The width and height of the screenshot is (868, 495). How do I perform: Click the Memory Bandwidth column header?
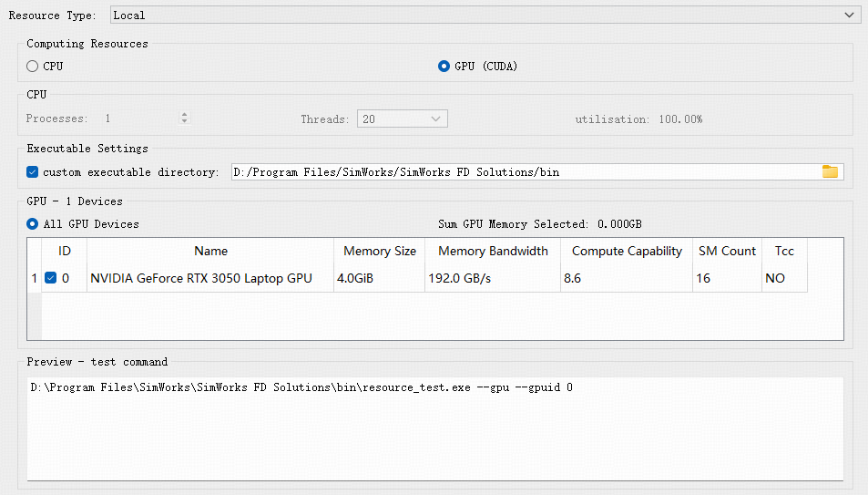pos(493,252)
